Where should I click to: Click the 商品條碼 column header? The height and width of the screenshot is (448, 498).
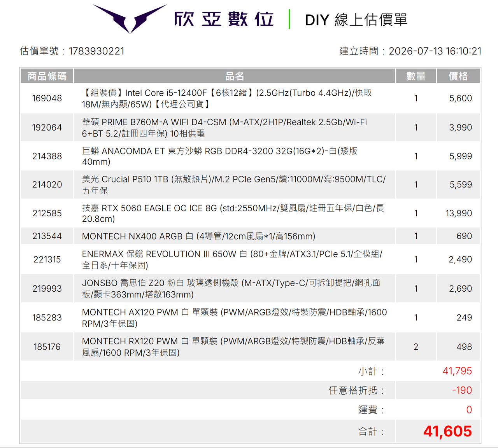[x=47, y=76]
